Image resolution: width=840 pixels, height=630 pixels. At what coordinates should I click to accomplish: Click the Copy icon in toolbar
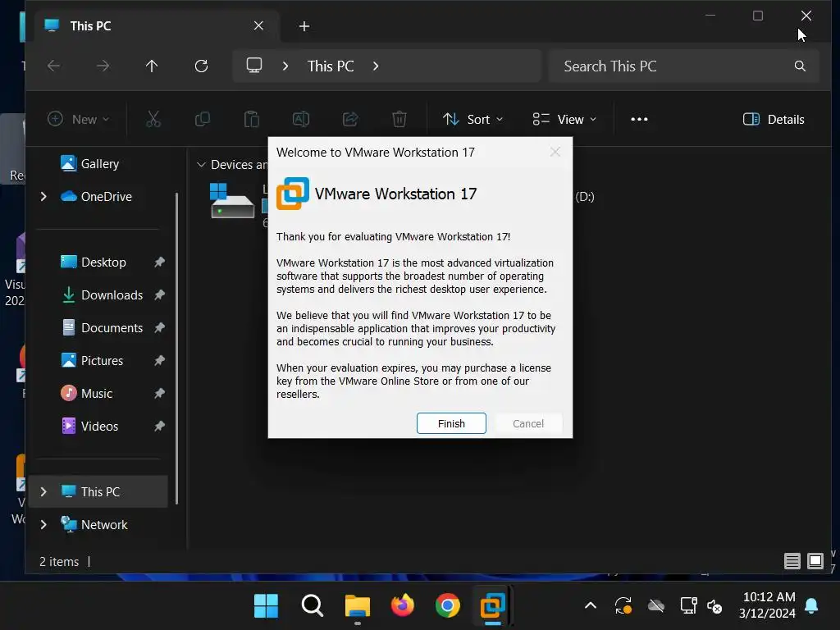(x=203, y=119)
